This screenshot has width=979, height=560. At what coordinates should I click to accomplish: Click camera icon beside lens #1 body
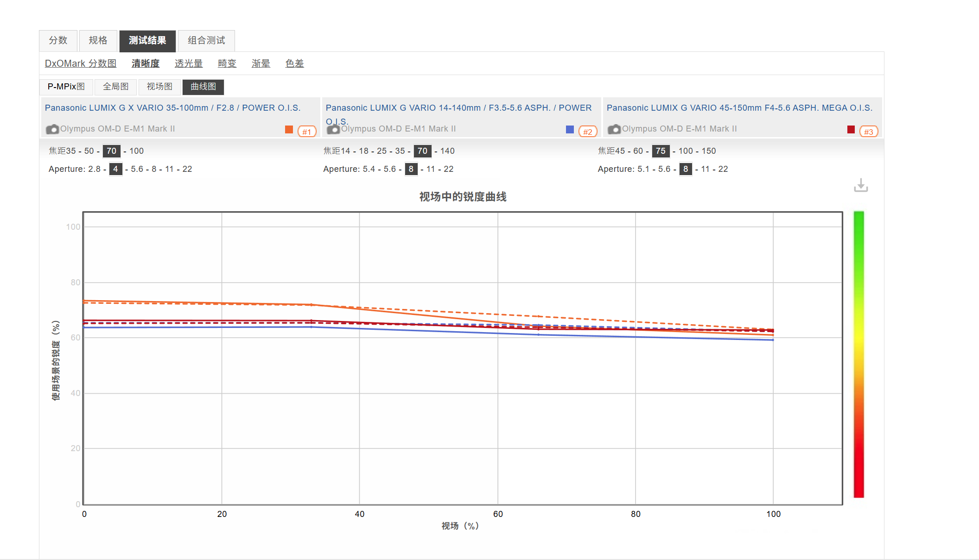pyautogui.click(x=52, y=129)
